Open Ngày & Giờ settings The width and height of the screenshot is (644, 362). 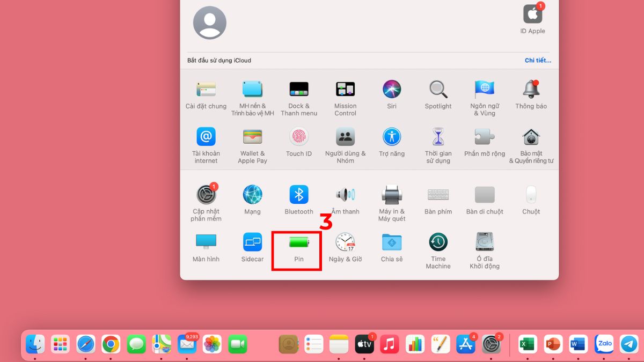point(345,244)
